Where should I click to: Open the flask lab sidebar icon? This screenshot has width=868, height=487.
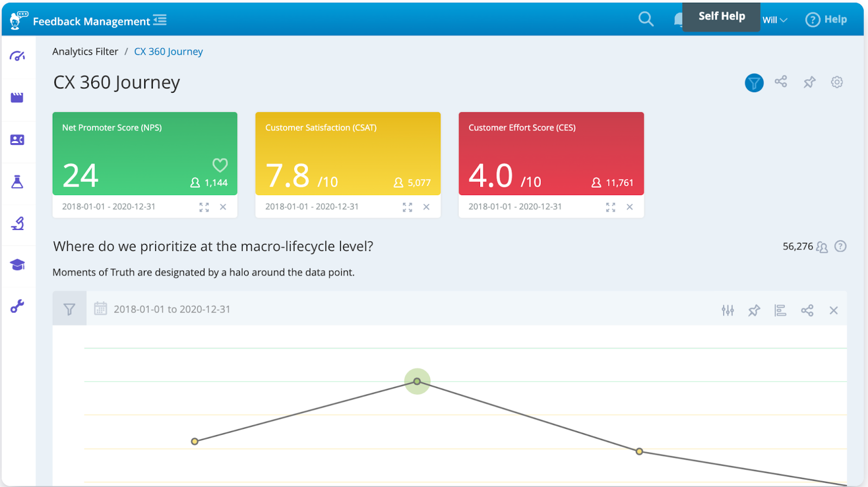click(17, 182)
